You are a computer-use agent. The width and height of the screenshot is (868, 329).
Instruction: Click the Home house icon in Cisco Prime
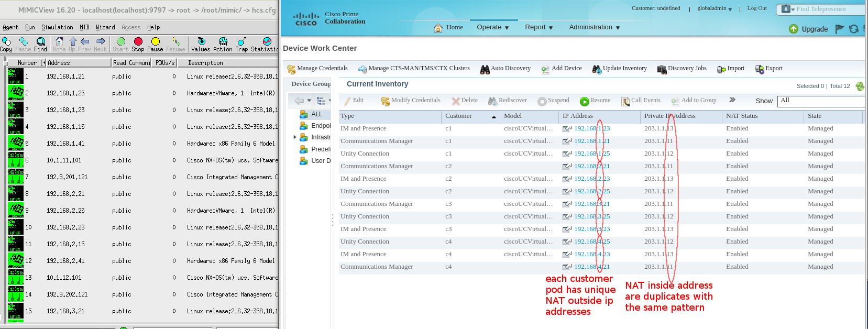(438, 28)
